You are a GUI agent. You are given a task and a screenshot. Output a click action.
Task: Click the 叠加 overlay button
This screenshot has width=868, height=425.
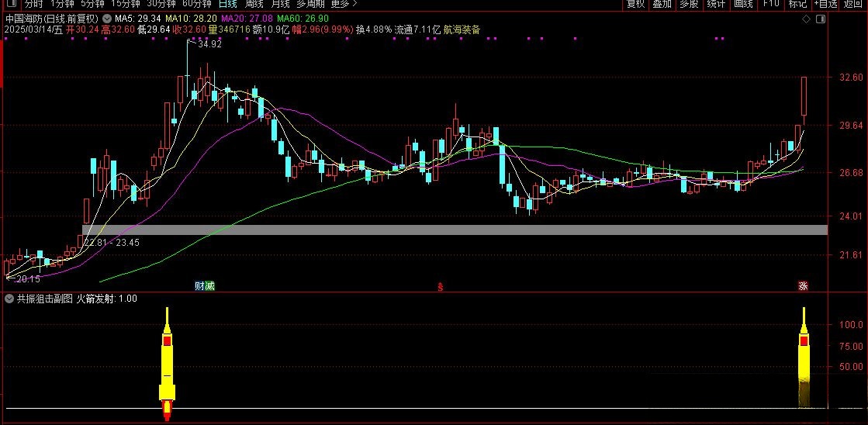662,4
